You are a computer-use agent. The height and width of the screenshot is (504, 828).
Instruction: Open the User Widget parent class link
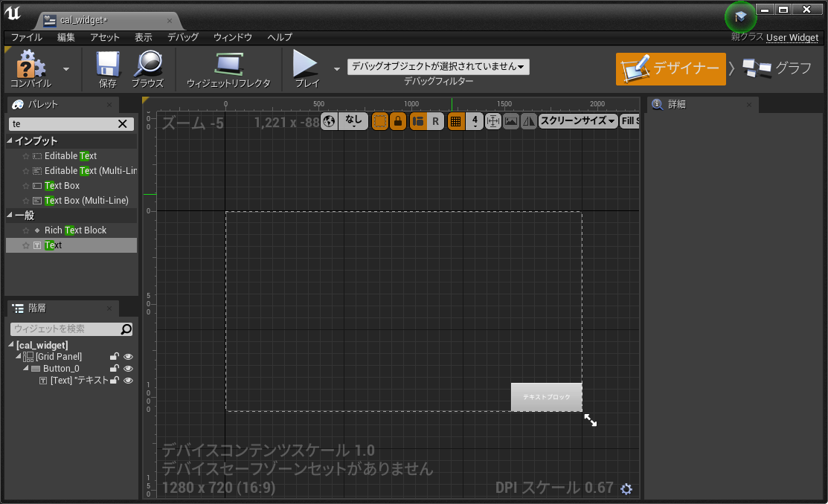point(792,37)
